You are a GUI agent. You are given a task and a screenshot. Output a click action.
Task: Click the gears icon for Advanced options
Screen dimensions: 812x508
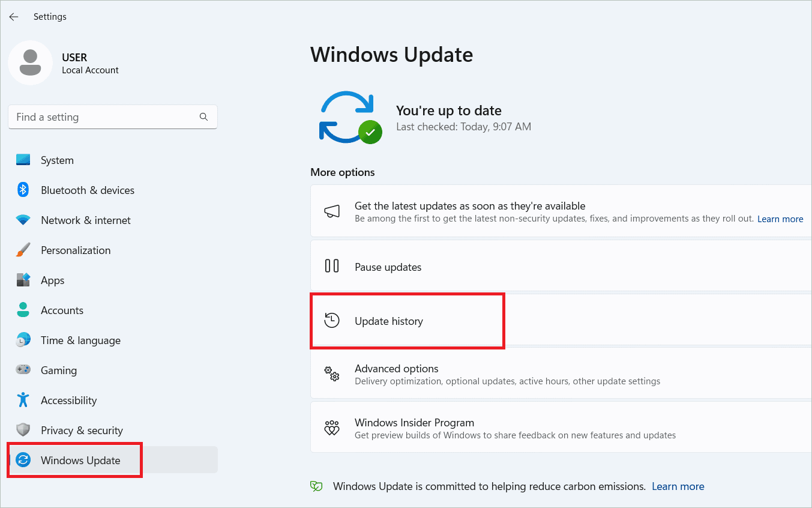(x=332, y=374)
